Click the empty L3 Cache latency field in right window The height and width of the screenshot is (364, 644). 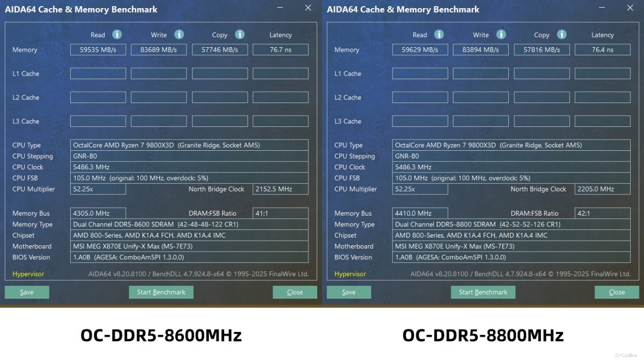(x=603, y=121)
